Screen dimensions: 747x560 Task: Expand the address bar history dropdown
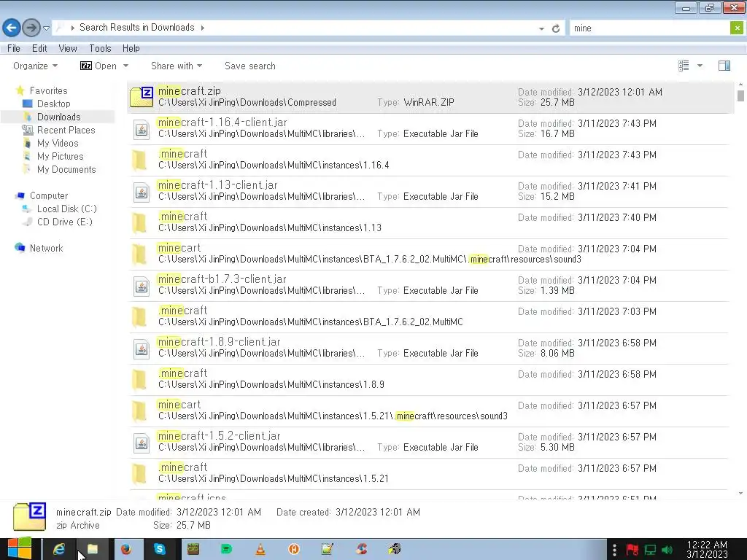click(x=541, y=28)
